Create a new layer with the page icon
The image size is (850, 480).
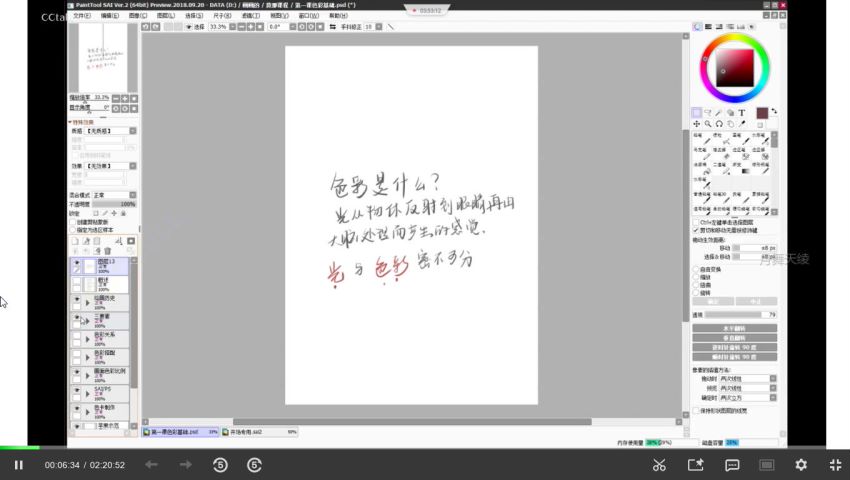point(75,241)
